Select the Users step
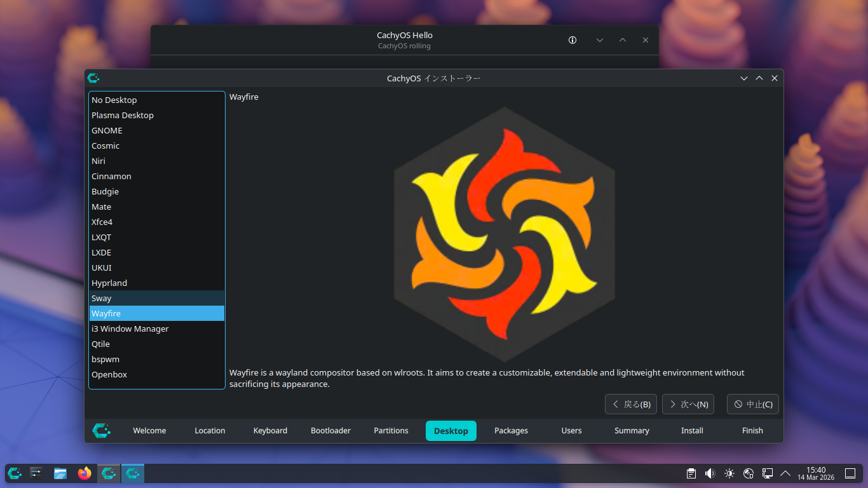868x488 pixels. click(x=571, y=431)
